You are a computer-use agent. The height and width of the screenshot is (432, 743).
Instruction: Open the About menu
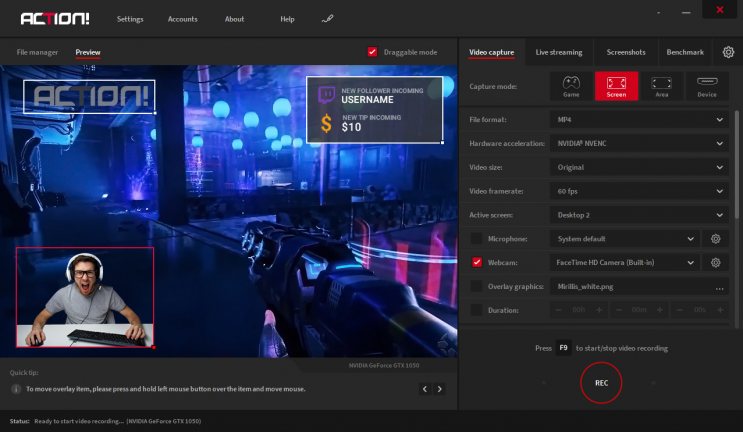[234, 19]
